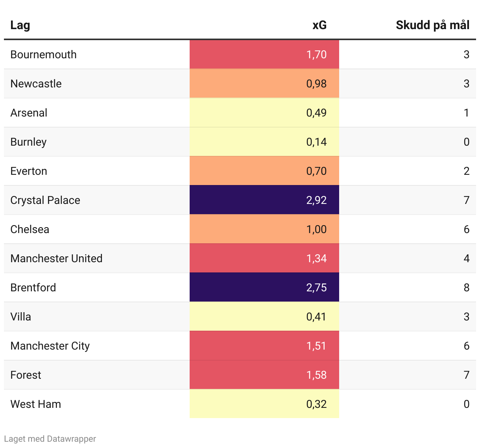Viewport: 480px width, 448px height.
Task: Click Arsenal xG cell 0,49
Action: coord(316,113)
